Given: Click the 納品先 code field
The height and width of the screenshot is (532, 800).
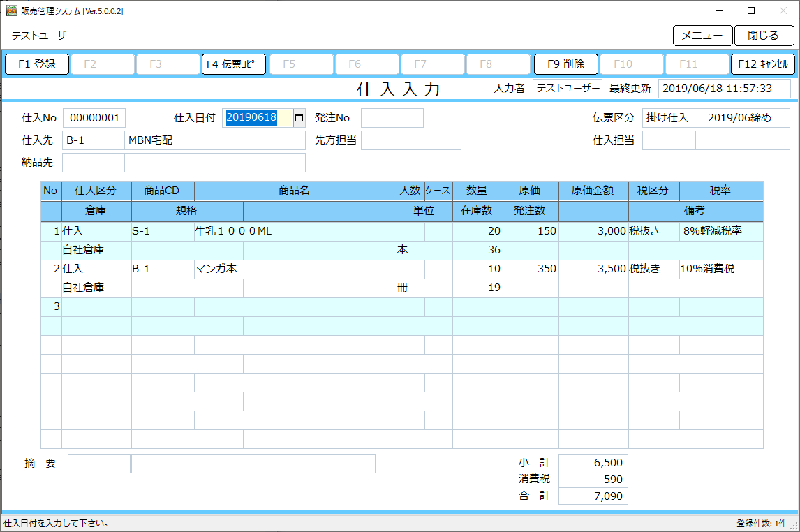Looking at the screenshot, I should pos(94,163).
